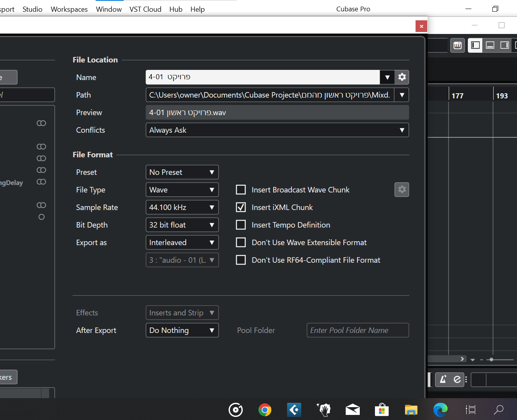Toggle the left zone layout icon
The image size is (517, 420).
point(475,45)
